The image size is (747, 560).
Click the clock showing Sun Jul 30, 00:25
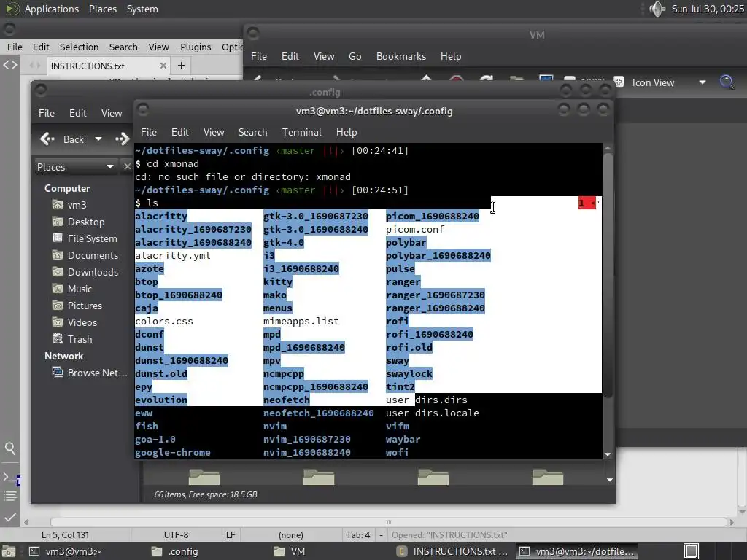coord(708,9)
